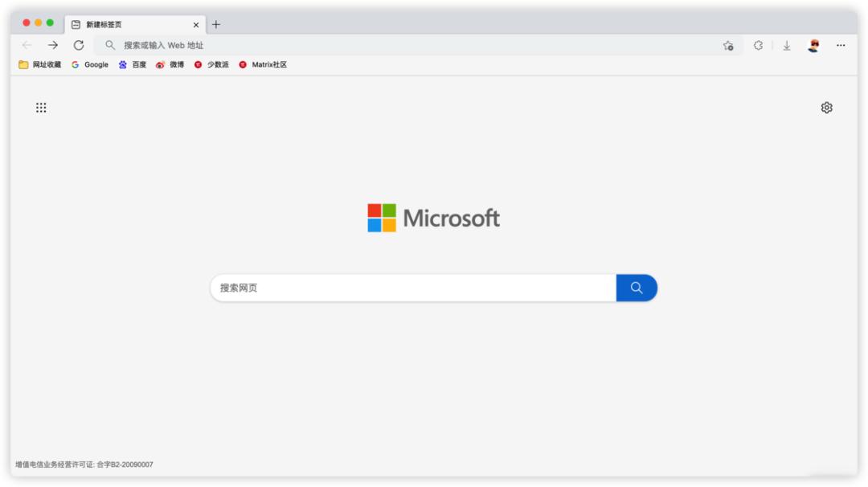Open the 网址收藏 bookmarks folder
This screenshot has height=487, width=868.
(x=40, y=65)
